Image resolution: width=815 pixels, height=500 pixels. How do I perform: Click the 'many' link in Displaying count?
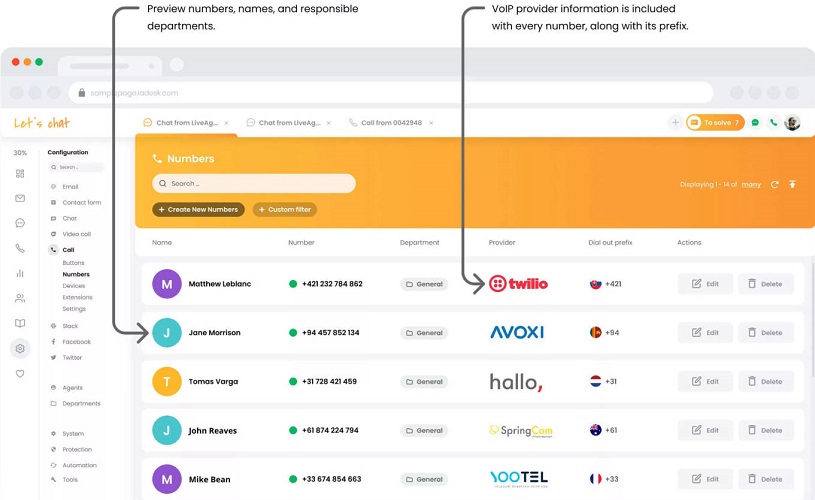click(x=751, y=184)
